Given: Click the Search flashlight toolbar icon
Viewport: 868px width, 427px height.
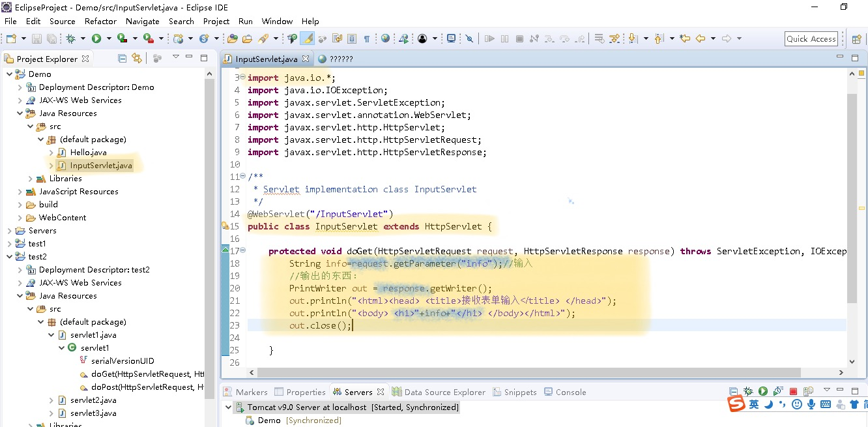Looking at the screenshot, I should pos(263,38).
